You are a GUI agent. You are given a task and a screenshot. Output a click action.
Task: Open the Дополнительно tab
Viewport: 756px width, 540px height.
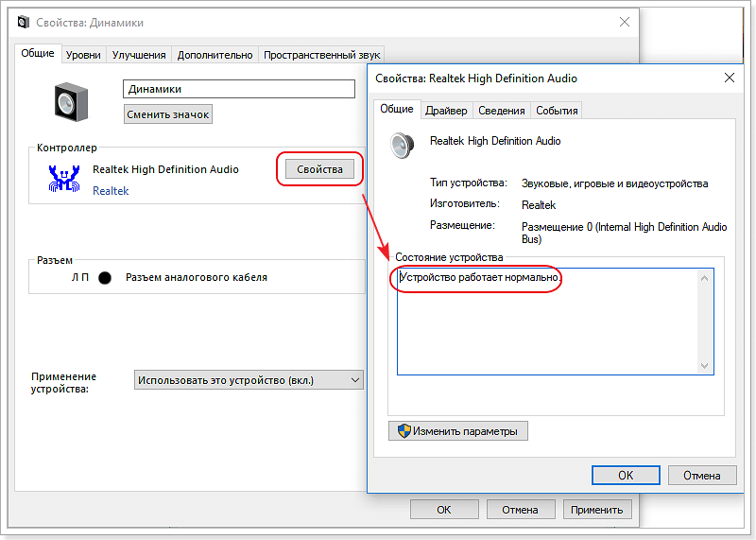pyautogui.click(x=215, y=55)
